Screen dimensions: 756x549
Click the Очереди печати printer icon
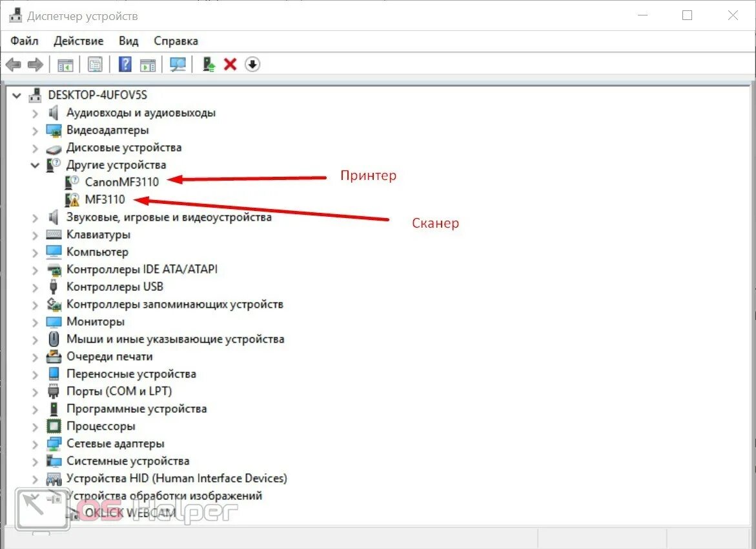[x=54, y=356]
